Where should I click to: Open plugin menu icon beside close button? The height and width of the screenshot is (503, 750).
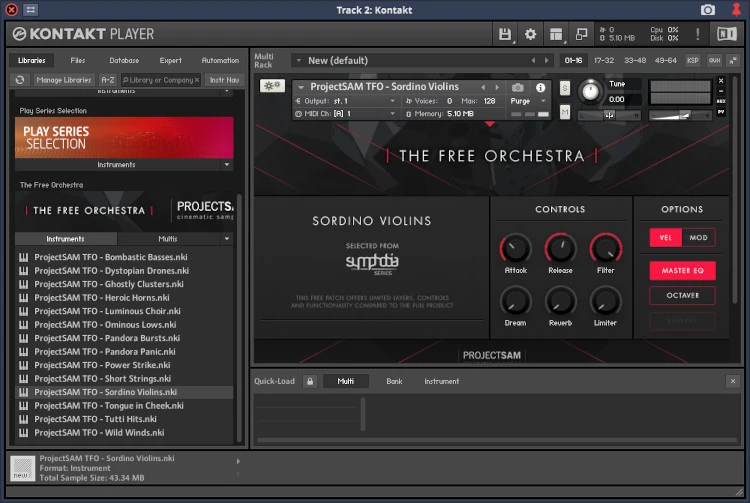pyautogui.click(x=31, y=10)
